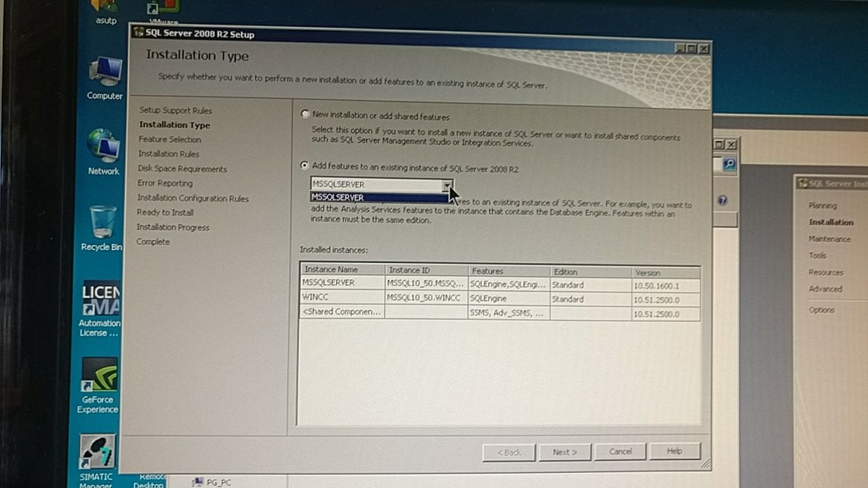The height and width of the screenshot is (488, 868).
Task: Open Installation in SQL Server Installation Center
Action: coord(831,222)
